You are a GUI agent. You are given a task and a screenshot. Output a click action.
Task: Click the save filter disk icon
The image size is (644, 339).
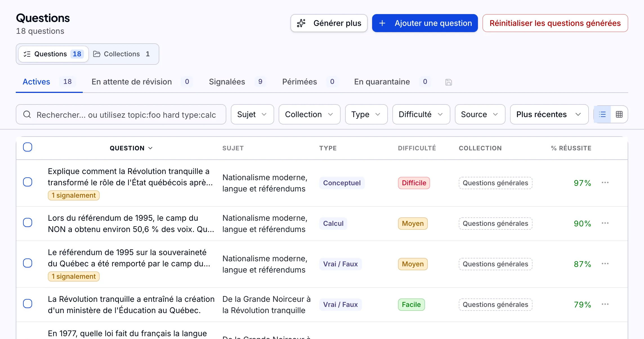click(x=449, y=82)
